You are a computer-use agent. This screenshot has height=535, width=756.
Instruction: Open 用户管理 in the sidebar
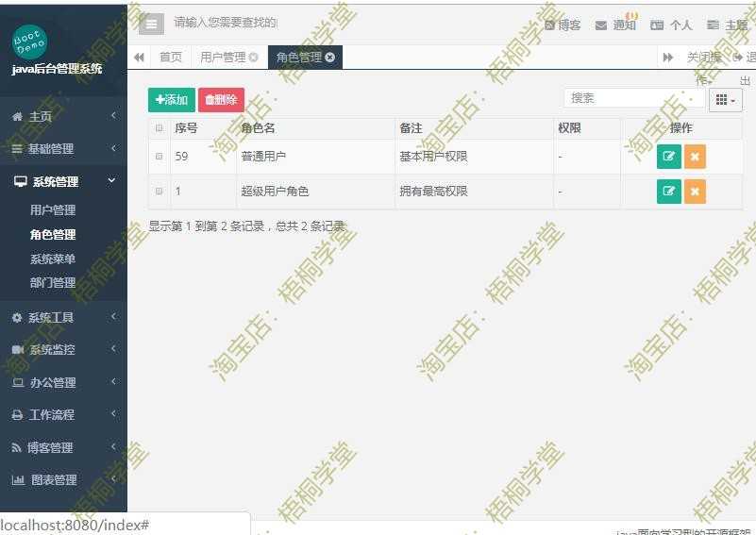(x=53, y=210)
